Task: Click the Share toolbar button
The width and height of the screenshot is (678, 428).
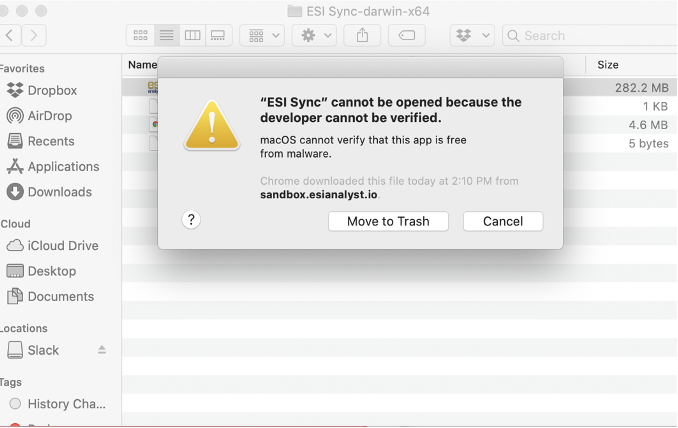Action: tap(362, 35)
